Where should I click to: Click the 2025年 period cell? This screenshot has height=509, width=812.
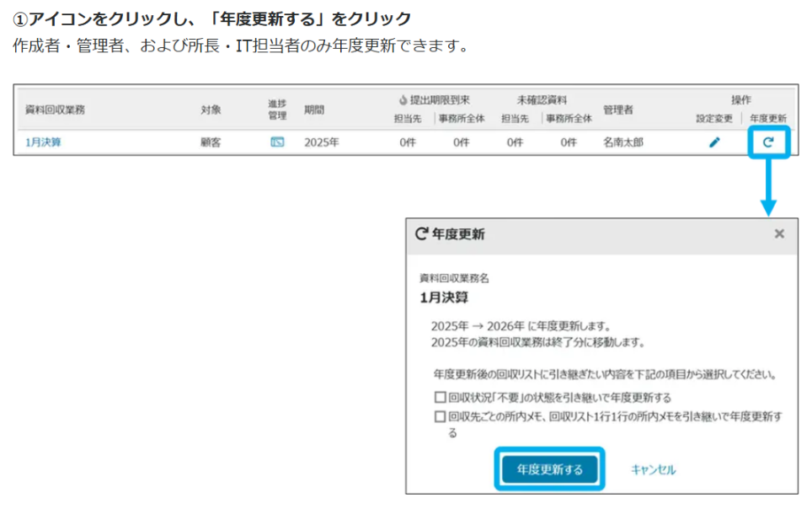tap(322, 142)
